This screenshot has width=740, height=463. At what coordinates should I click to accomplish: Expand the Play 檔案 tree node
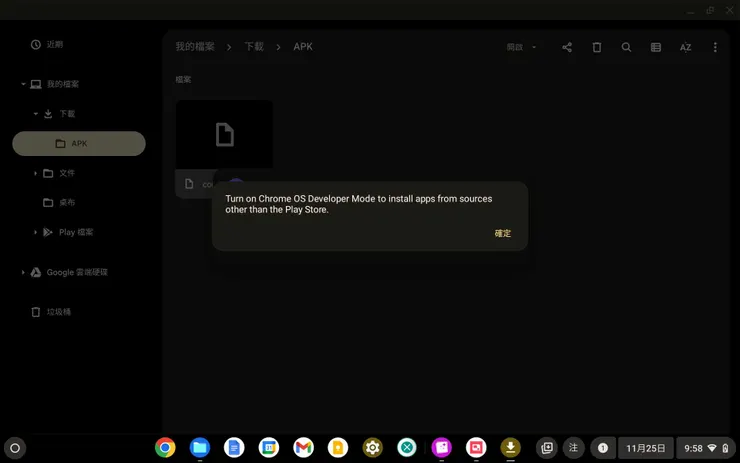[35, 232]
